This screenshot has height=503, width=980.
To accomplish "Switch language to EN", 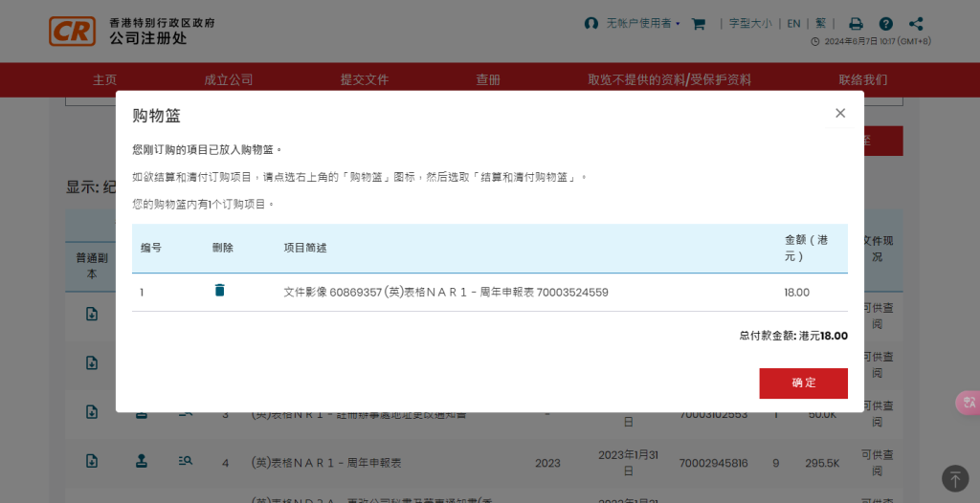I will pos(793,23).
